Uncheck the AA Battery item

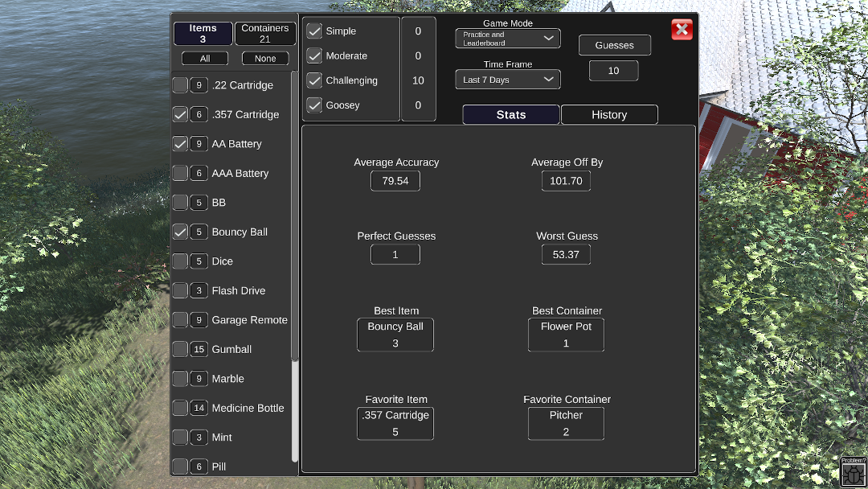(x=180, y=144)
